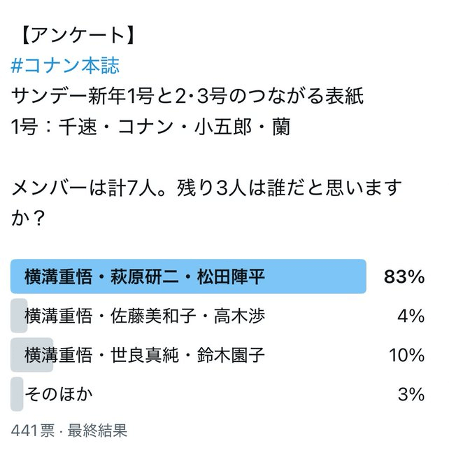Viewport: 449px width, 476px height.
Task: Open the #コナン本誌 hashtag link
Action: (x=66, y=65)
